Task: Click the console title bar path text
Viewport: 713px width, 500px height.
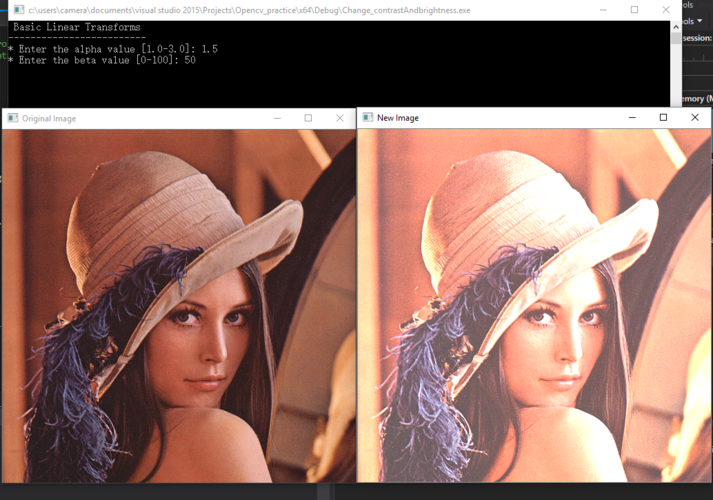Action: (249, 10)
